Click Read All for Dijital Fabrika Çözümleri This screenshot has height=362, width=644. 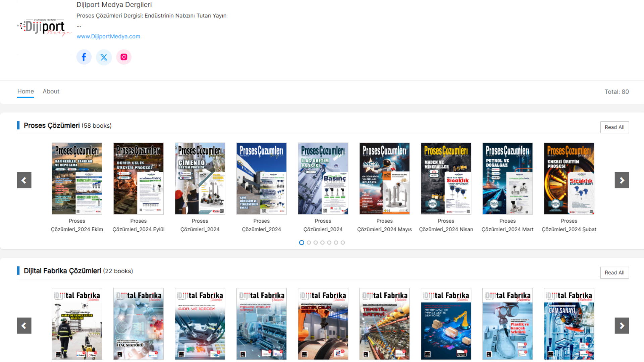coord(614,273)
